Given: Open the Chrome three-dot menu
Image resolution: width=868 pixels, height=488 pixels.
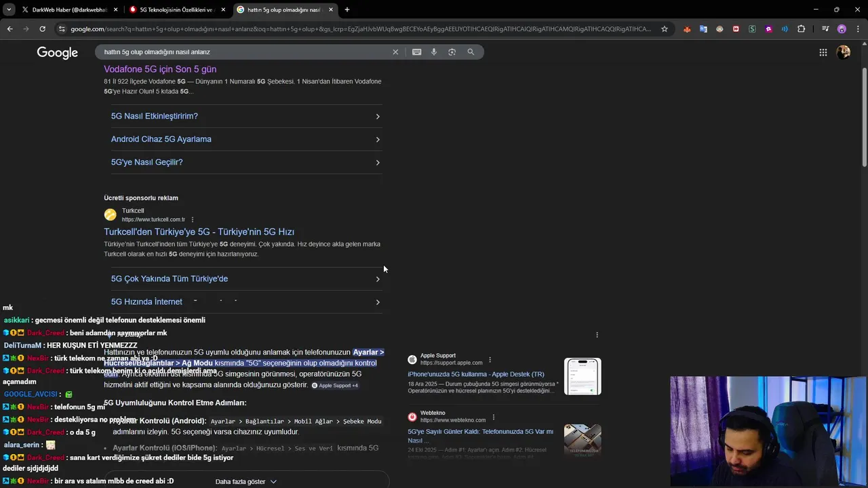Looking at the screenshot, I should [858, 29].
